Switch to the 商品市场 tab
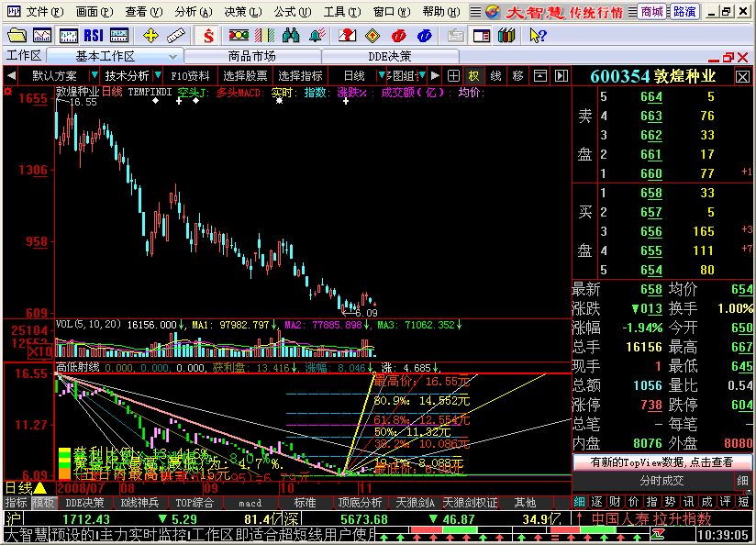Viewport: 756px width, 545px height. point(252,57)
